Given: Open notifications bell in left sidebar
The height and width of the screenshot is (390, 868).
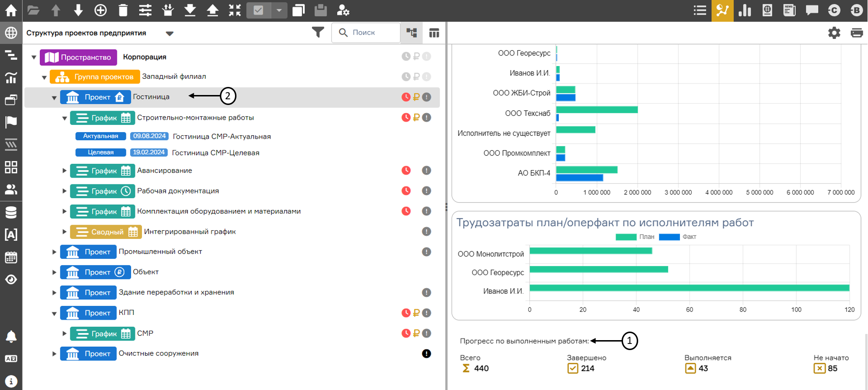Looking at the screenshot, I should click(x=10, y=336).
